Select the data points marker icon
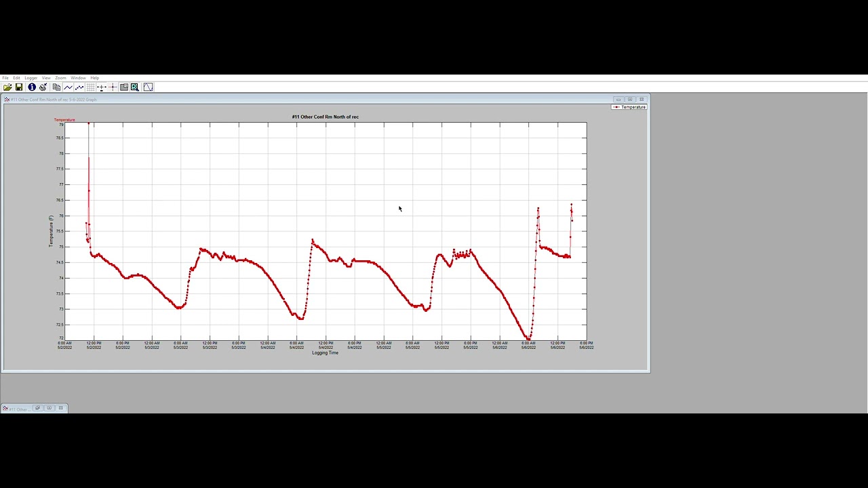The height and width of the screenshot is (488, 868). pos(79,87)
